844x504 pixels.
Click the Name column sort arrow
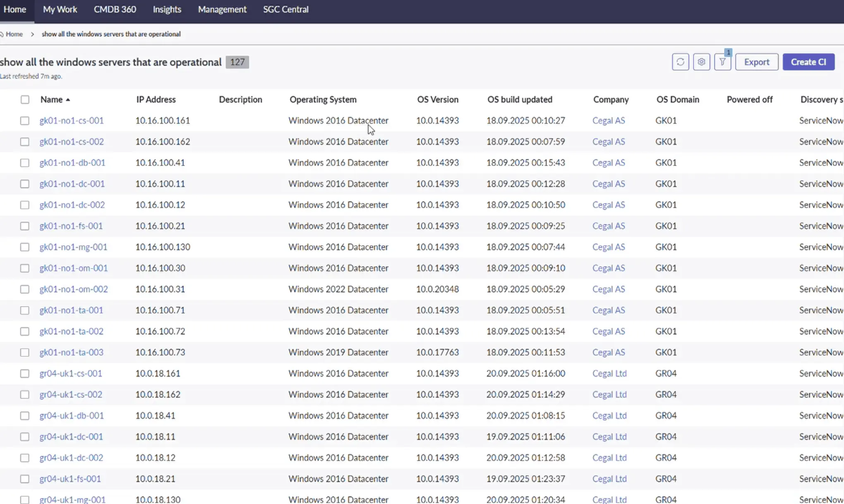point(68,100)
